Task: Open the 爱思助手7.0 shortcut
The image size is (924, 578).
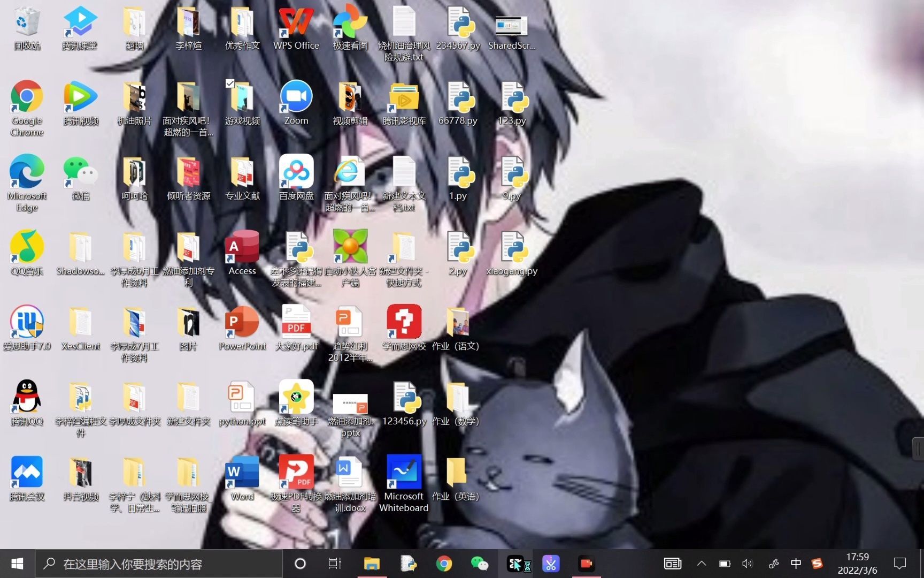Action: coord(27,328)
